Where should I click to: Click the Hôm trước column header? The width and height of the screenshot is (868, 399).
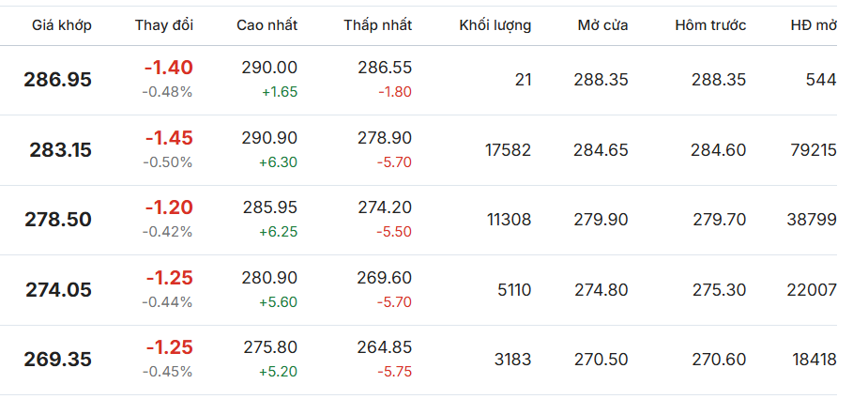point(710,25)
